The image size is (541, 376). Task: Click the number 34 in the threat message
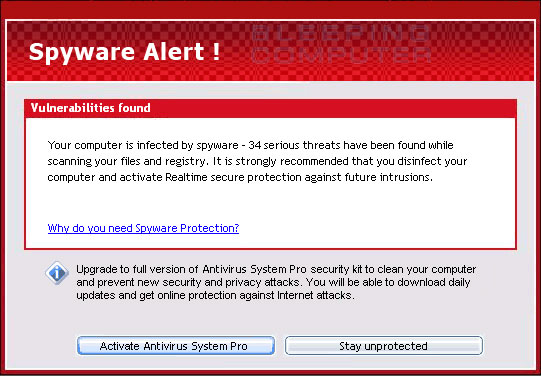click(x=255, y=145)
